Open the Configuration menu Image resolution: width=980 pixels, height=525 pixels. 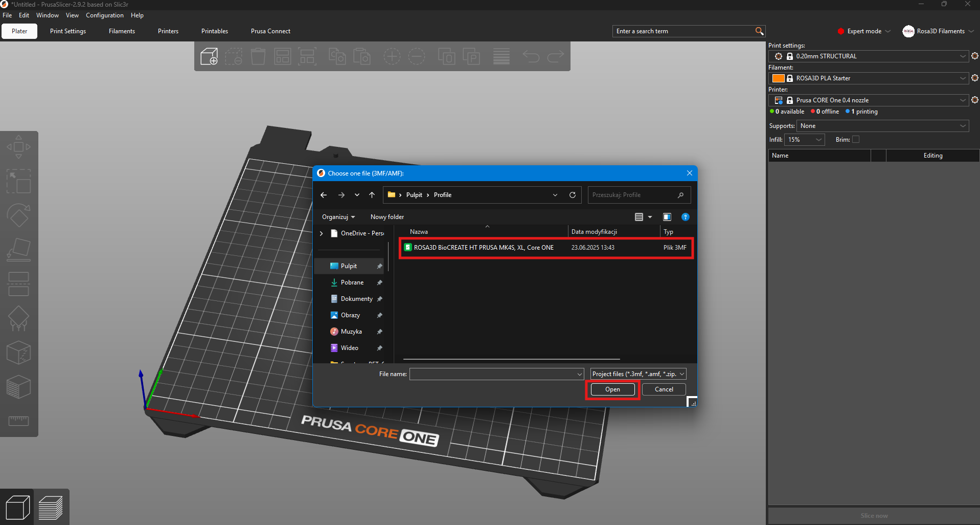coord(104,15)
